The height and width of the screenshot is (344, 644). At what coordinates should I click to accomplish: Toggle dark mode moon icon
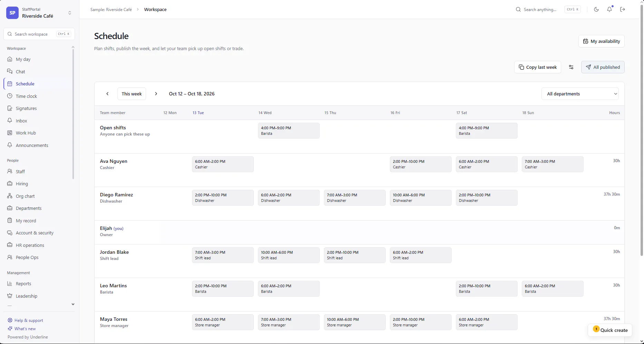pos(596,9)
